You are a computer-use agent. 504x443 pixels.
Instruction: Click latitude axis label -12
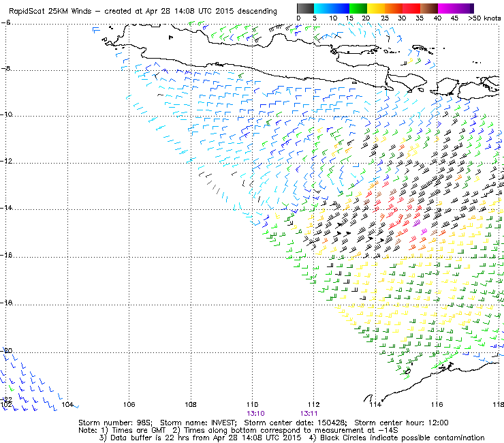coord(6,161)
